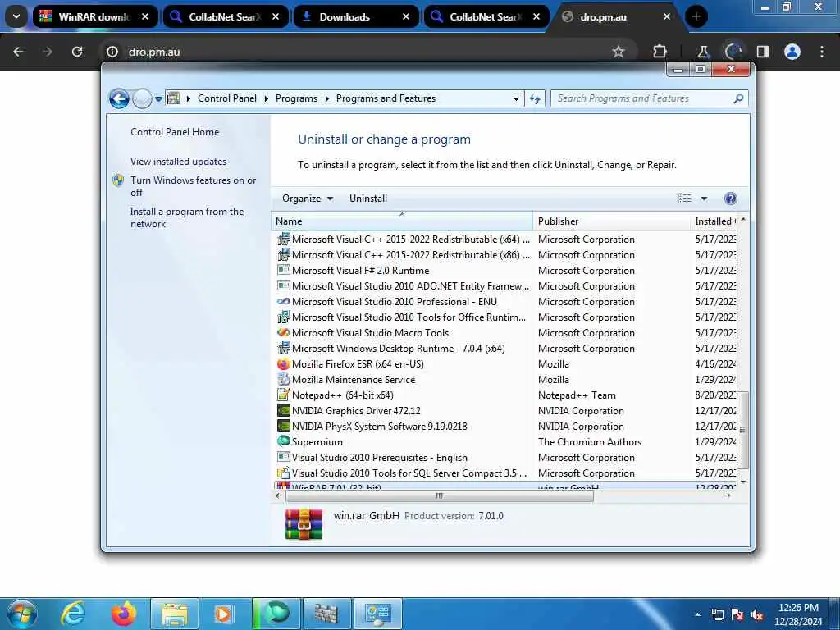The image size is (840, 630).
Task: Show hidden tray icons arrow
Action: point(697,614)
